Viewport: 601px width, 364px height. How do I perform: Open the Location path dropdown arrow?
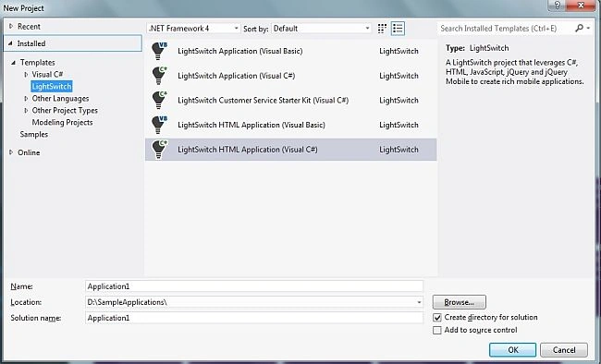click(419, 302)
